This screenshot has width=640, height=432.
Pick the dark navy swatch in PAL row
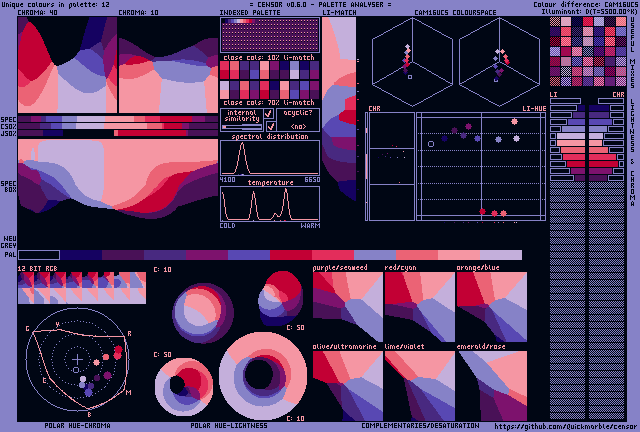tap(81, 255)
